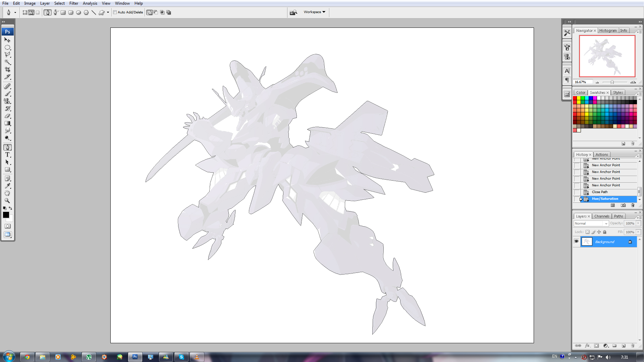Select the Zoom tool

point(7,200)
